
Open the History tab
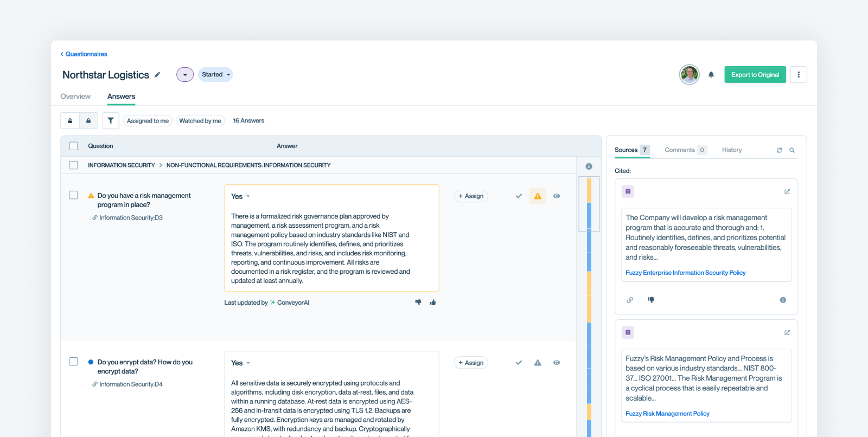pyautogui.click(x=732, y=150)
